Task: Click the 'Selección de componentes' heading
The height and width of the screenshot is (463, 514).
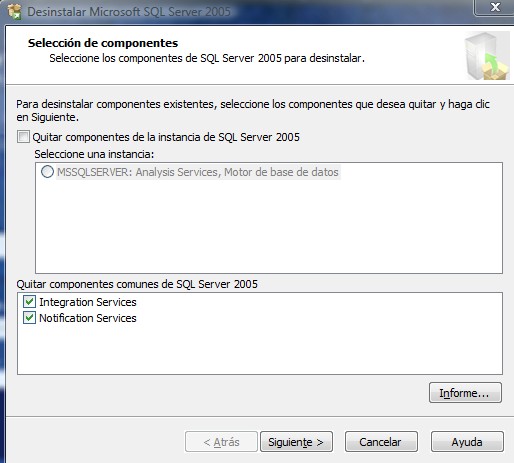Action: [x=103, y=43]
